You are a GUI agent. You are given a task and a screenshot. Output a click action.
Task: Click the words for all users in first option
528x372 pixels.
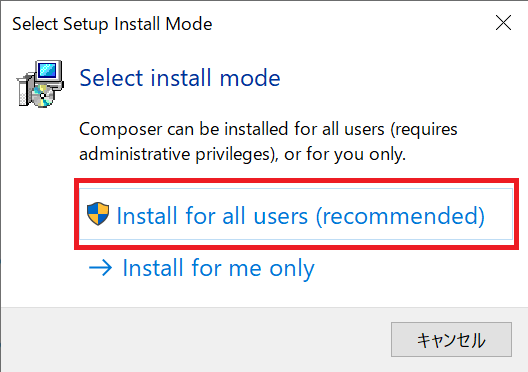coord(246,215)
